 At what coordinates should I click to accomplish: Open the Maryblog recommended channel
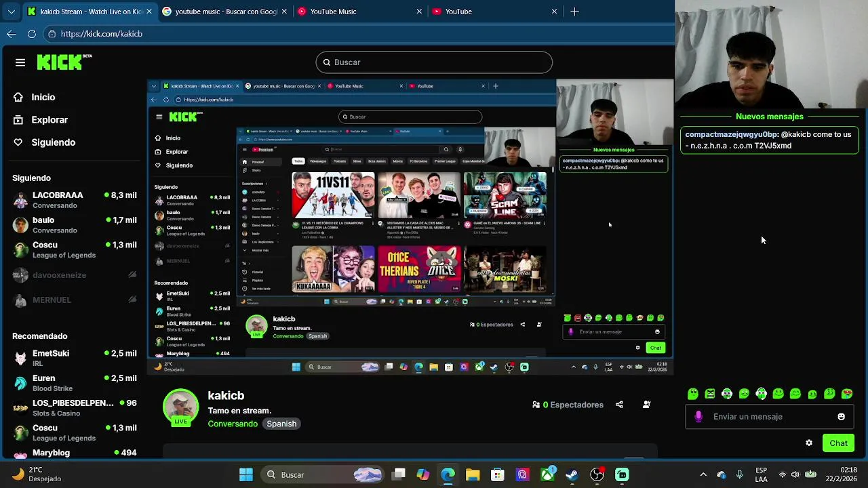click(75, 453)
